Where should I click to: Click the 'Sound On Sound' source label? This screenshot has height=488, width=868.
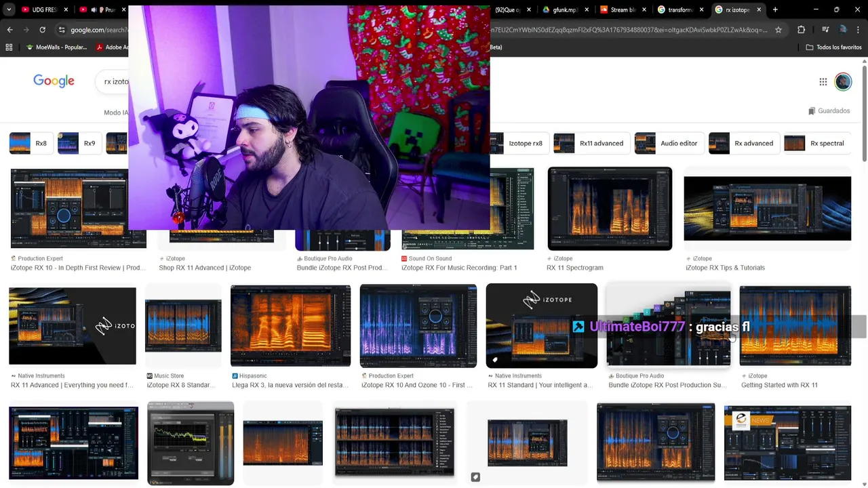(430, 258)
